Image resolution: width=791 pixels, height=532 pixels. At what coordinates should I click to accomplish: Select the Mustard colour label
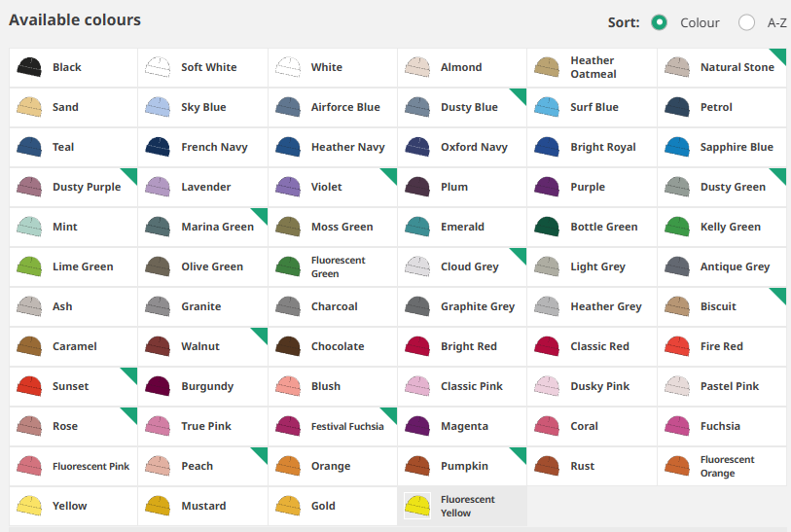203,506
